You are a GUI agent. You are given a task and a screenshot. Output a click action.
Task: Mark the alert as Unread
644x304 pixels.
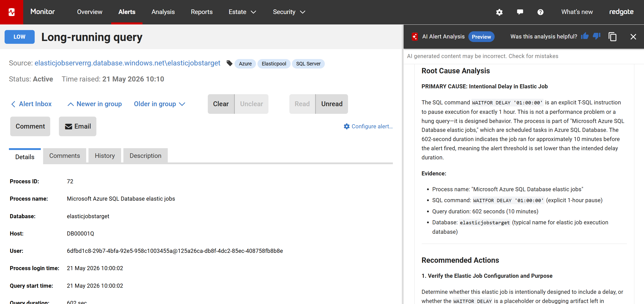pyautogui.click(x=332, y=104)
